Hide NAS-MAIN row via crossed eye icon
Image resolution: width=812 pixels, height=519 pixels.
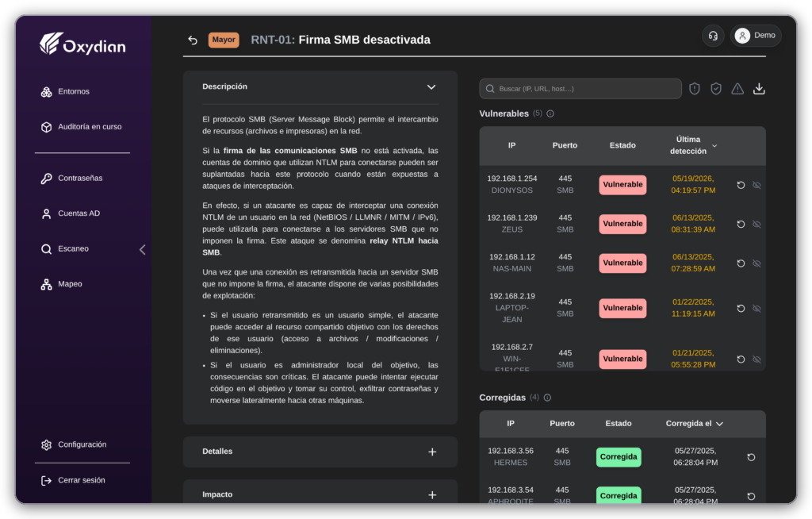click(756, 263)
